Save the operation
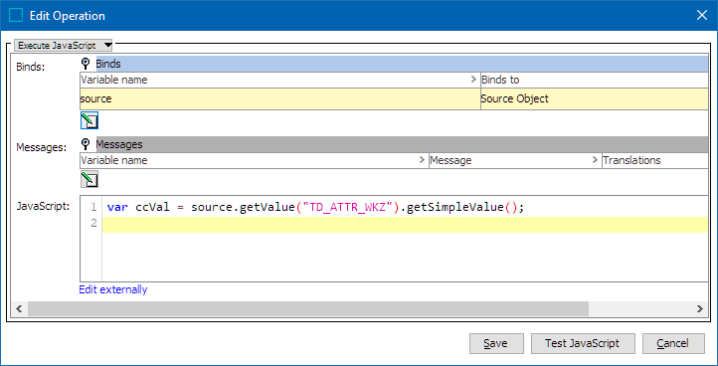718x366 pixels. (496, 343)
